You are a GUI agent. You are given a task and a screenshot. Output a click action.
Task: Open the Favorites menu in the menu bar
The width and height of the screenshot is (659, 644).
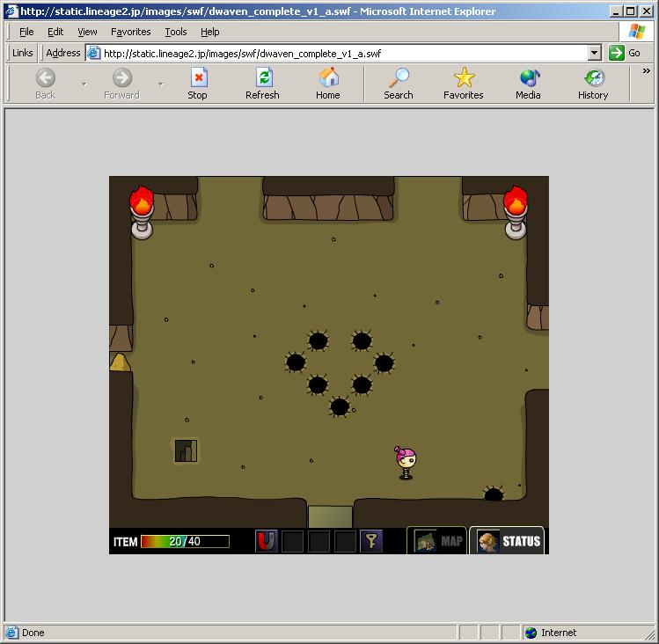(131, 32)
